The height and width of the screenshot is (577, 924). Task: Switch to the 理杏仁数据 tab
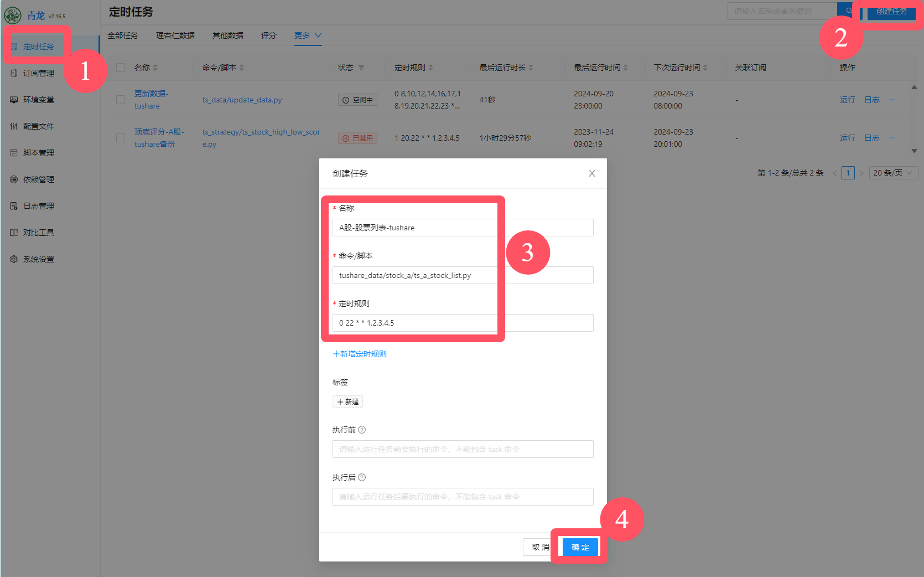[x=175, y=35]
